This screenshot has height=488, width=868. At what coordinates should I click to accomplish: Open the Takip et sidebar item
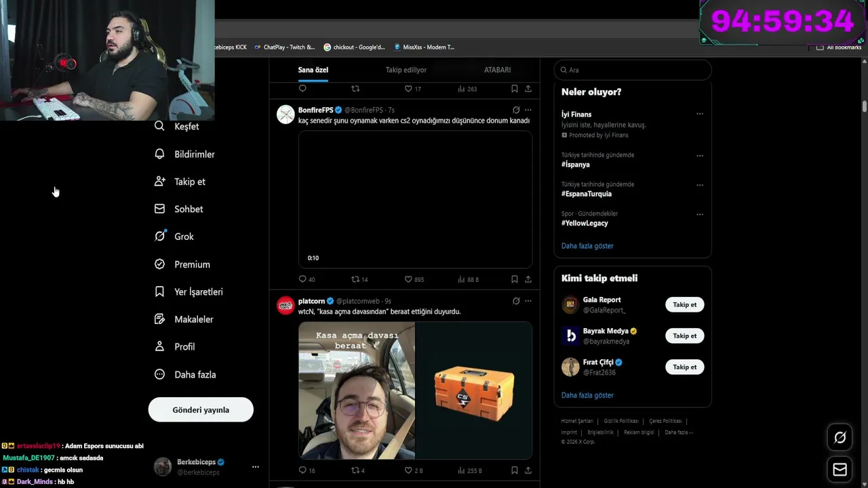click(180, 182)
